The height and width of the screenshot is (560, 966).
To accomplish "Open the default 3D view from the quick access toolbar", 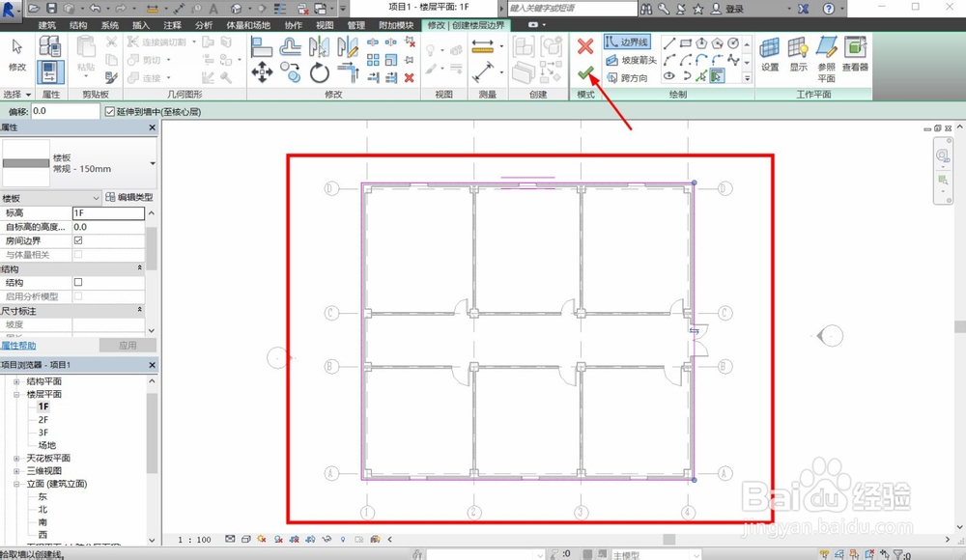I will click(236, 9).
